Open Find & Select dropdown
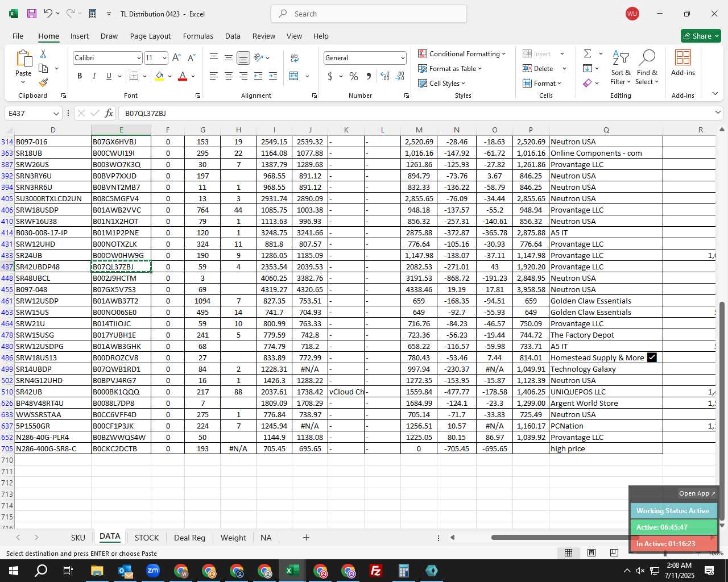Viewport: 728px width, 582px height. 647,67
